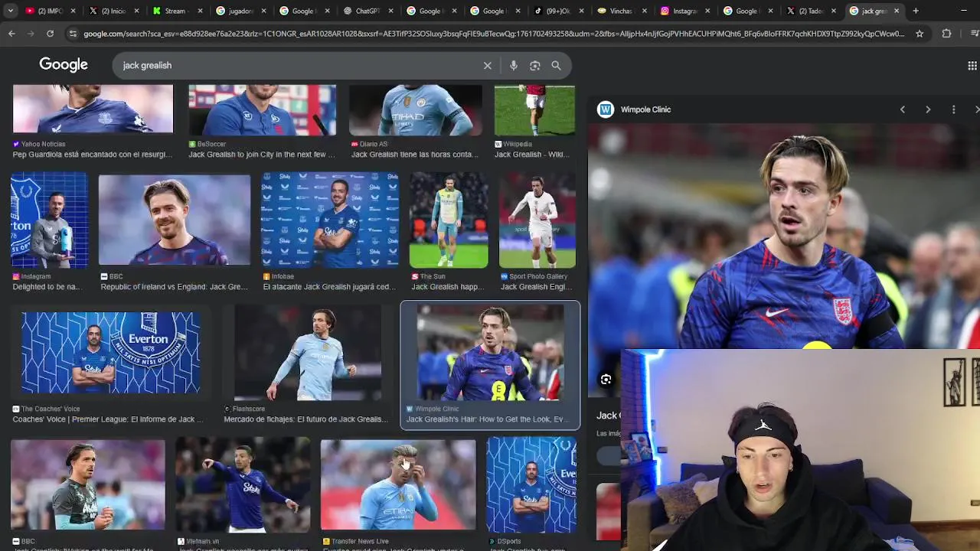The height and width of the screenshot is (551, 980).
Task: Open Google Lens image search icon
Action: [x=535, y=66]
